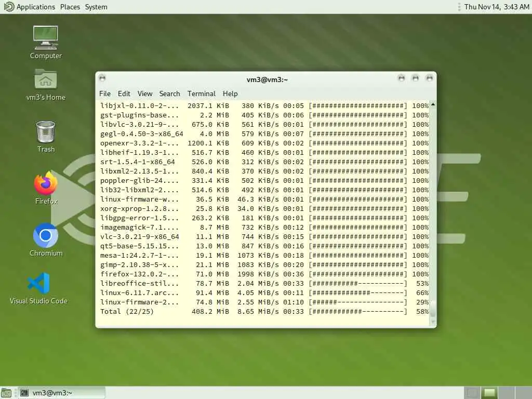The width and height of the screenshot is (532, 399).
Task: Click the text 'libheif-1.19.3-1...'
Action: [139, 152]
